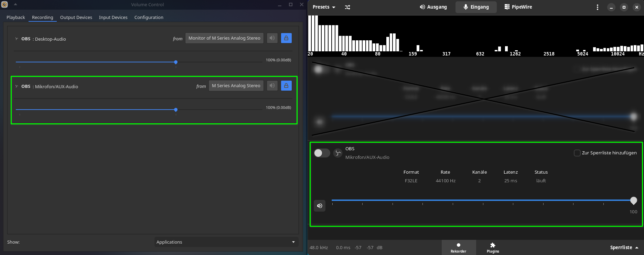
Task: Click the 0.0 ms latency status text
Action: (x=343, y=247)
